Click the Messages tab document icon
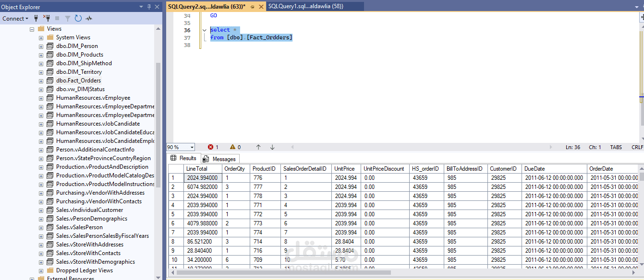The width and height of the screenshot is (644, 280). click(x=206, y=159)
